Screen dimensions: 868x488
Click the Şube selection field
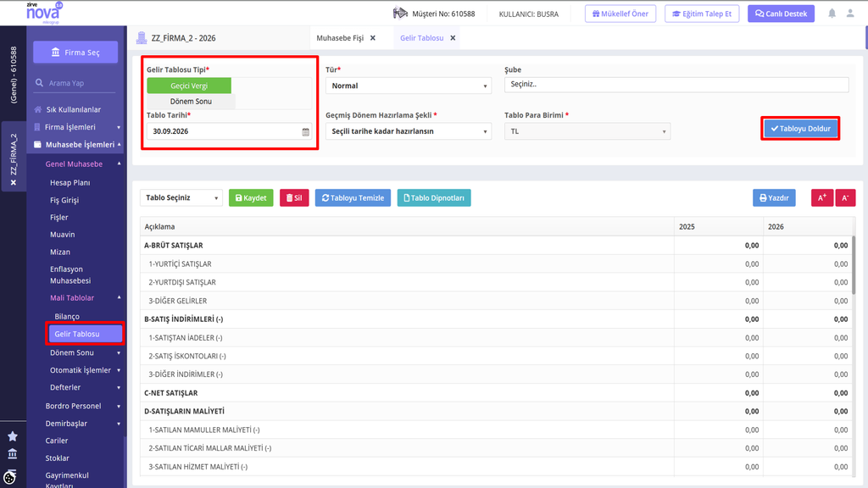tap(676, 85)
